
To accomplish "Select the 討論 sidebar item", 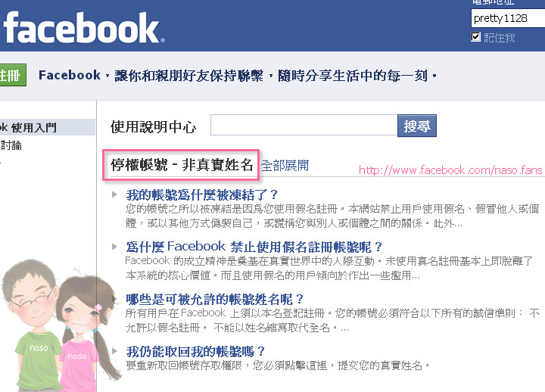I will (11, 145).
